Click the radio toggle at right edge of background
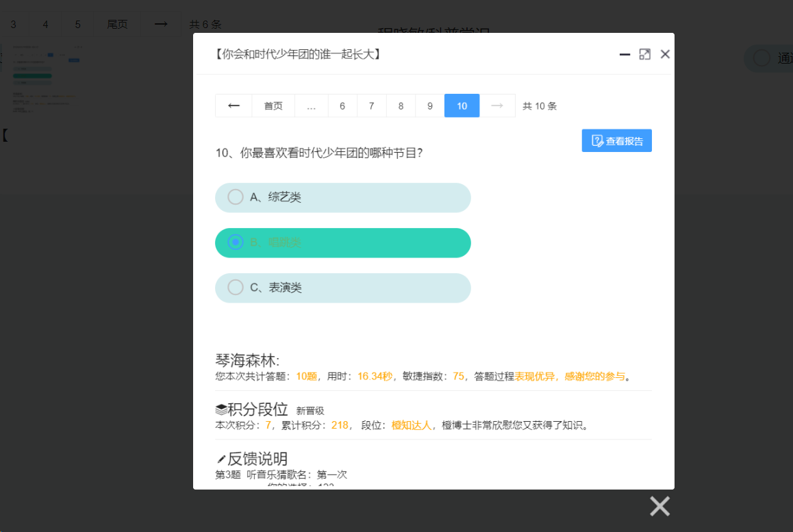Image resolution: width=793 pixels, height=532 pixels. click(761, 58)
